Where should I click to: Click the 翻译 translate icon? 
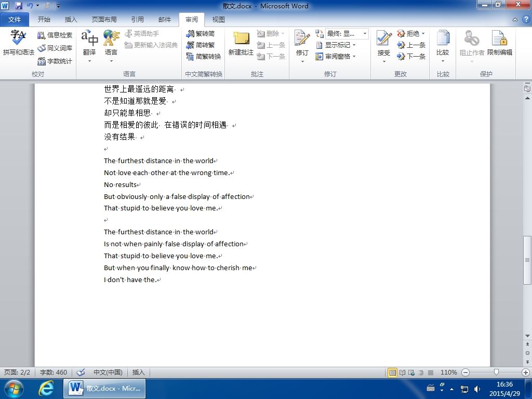[x=89, y=38]
